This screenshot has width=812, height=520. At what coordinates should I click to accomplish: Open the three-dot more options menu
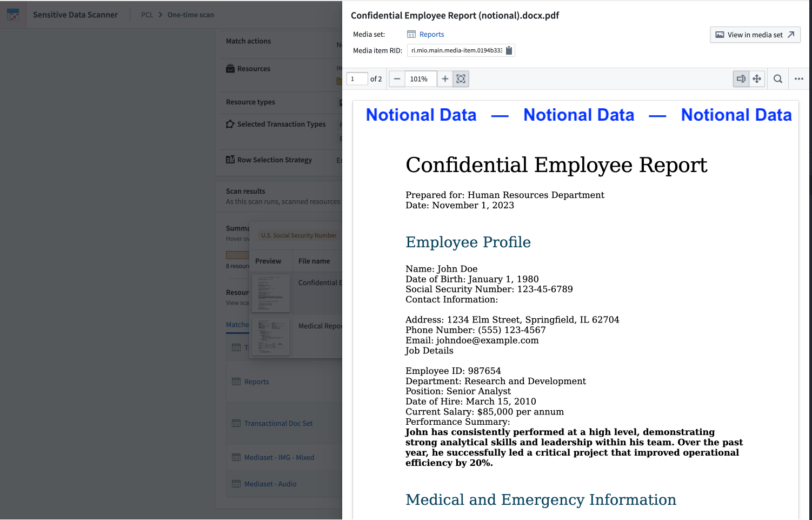pyautogui.click(x=798, y=79)
